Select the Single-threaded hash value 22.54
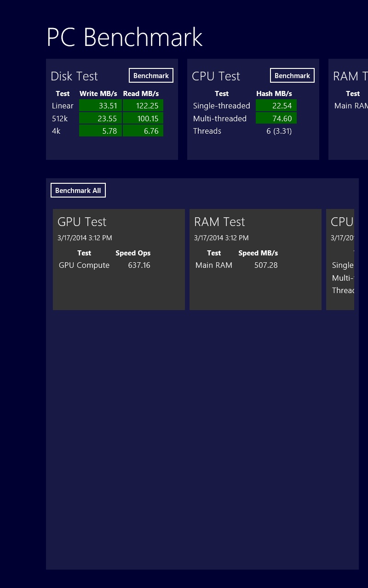The image size is (368, 588). coord(276,106)
